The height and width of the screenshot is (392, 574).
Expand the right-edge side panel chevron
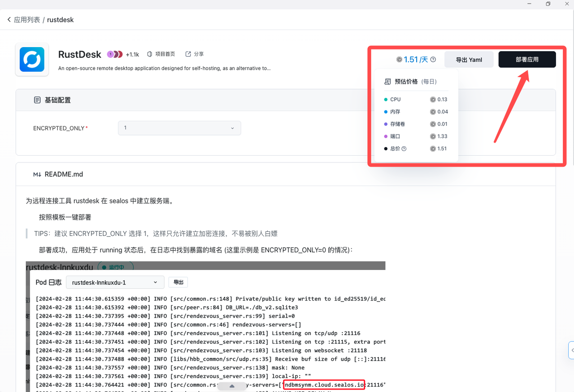tap(572, 350)
